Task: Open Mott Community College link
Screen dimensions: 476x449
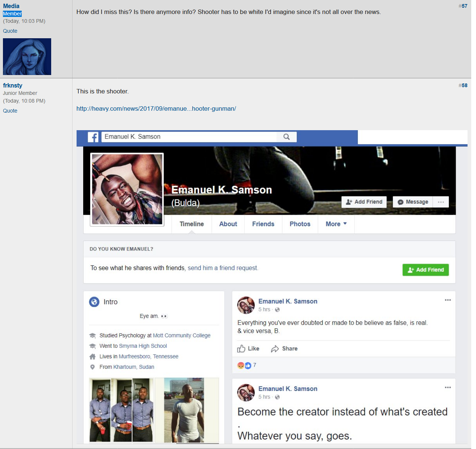Action: click(x=182, y=335)
